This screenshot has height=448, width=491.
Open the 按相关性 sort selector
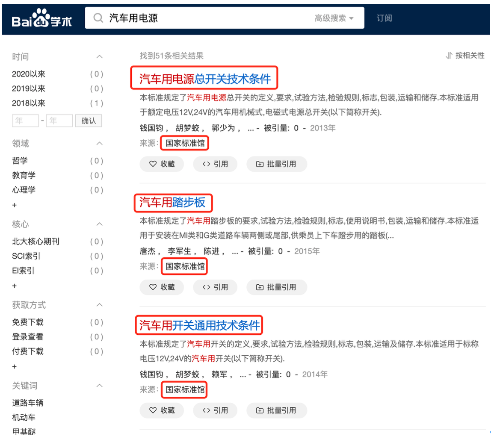(465, 56)
